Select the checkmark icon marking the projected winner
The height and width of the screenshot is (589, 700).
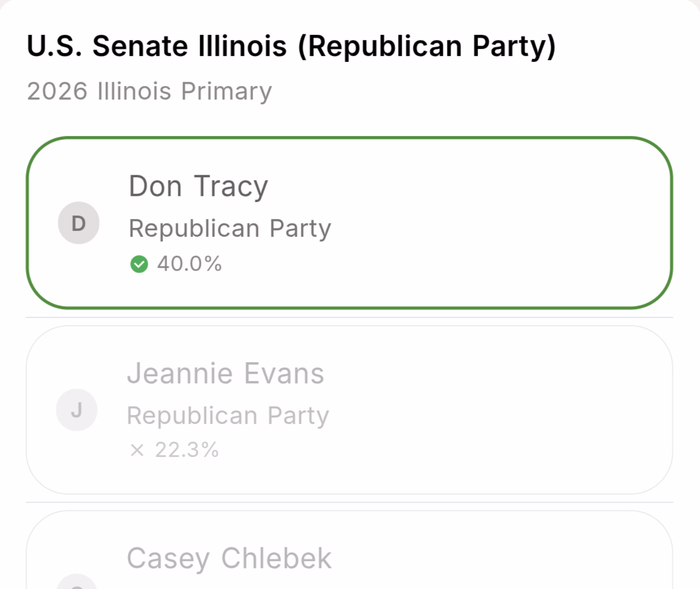[x=139, y=264]
